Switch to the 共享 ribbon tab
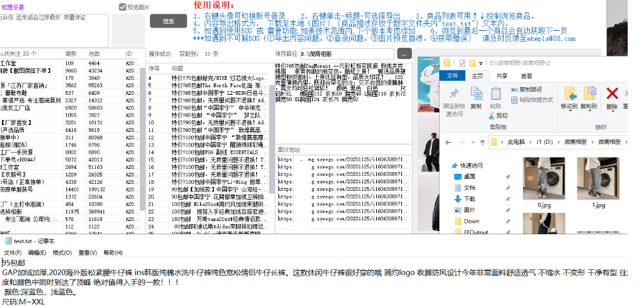 tap(502, 76)
